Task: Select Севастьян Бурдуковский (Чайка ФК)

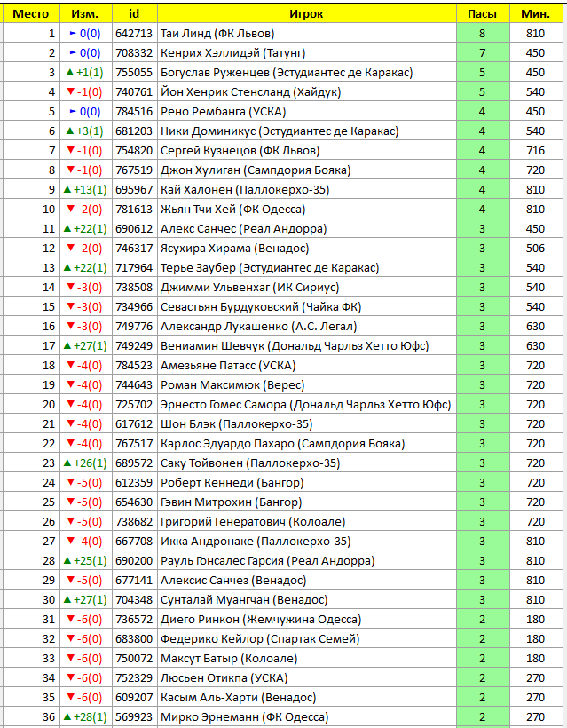Action: [261, 306]
